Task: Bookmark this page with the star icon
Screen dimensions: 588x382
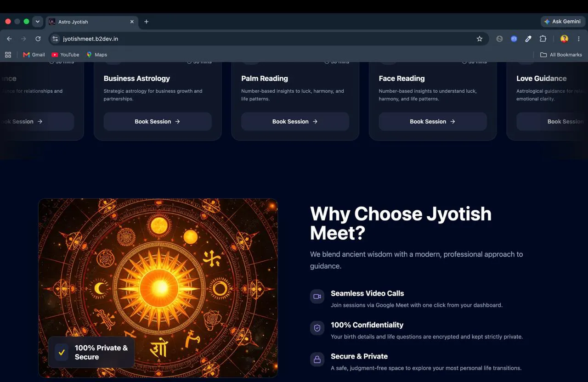Action: point(480,39)
